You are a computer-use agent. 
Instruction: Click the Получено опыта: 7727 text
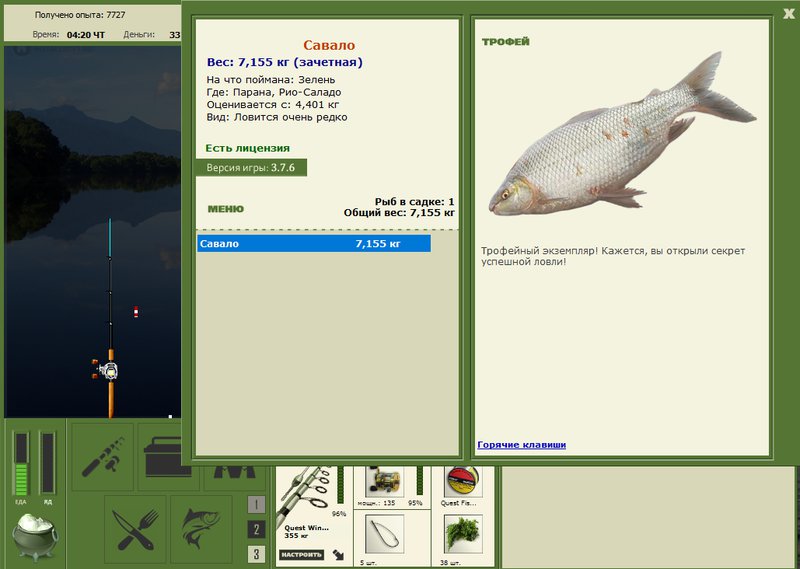[x=80, y=15]
